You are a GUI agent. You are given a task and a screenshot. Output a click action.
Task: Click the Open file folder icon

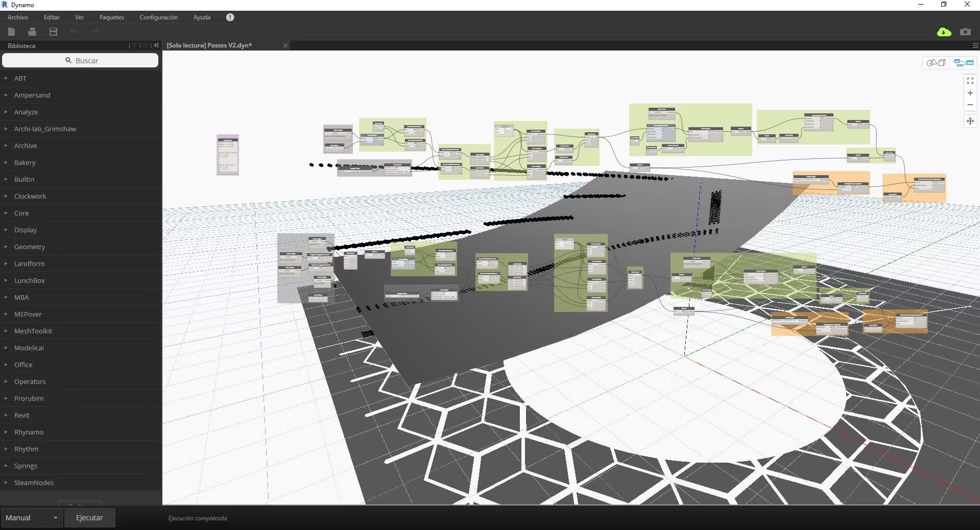click(32, 32)
